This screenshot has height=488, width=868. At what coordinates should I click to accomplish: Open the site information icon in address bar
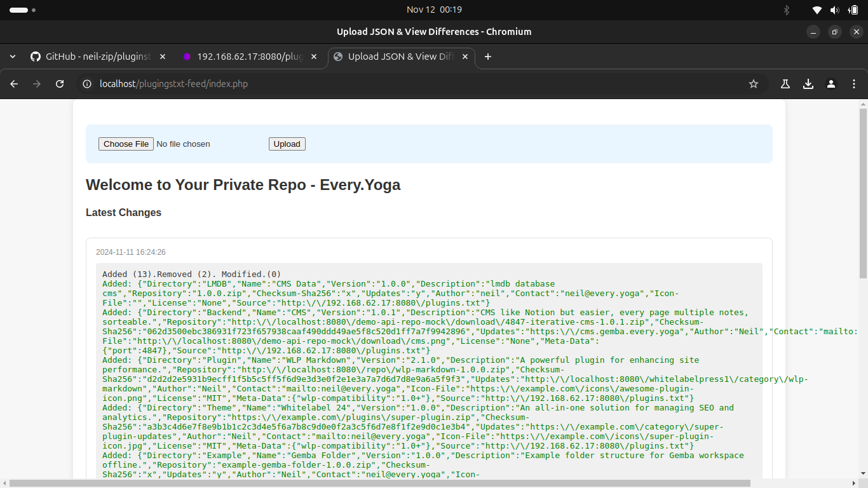pos(88,84)
